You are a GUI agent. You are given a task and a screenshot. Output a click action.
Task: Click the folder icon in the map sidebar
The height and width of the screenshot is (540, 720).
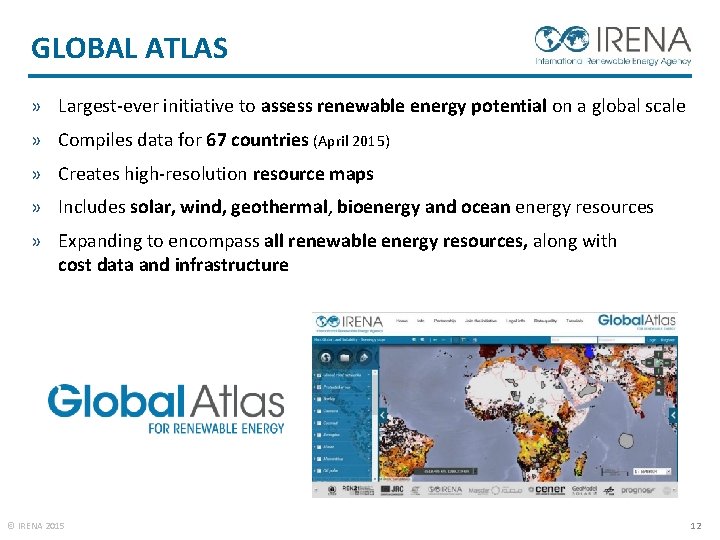[345, 357]
